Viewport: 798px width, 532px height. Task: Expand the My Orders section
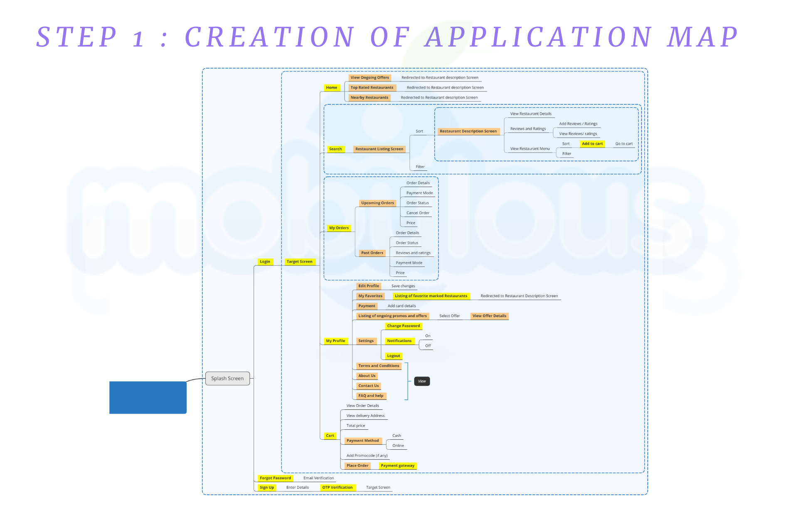click(x=339, y=228)
